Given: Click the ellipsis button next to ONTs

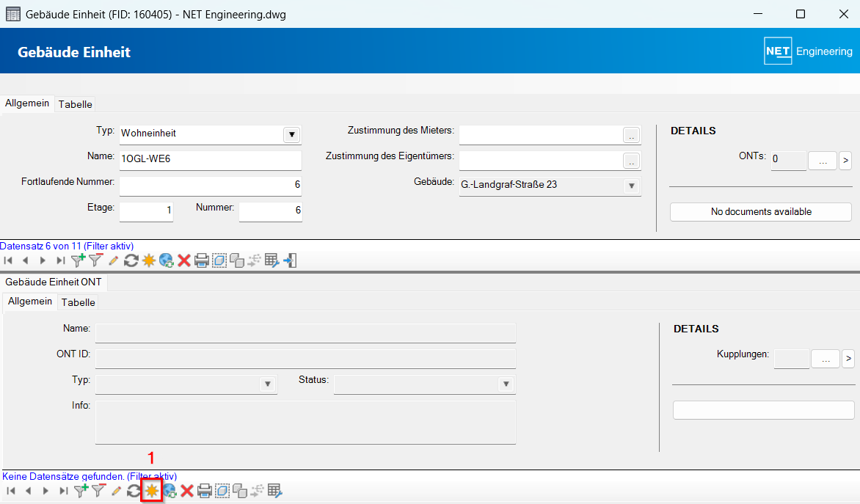Looking at the screenshot, I should click(x=823, y=159).
